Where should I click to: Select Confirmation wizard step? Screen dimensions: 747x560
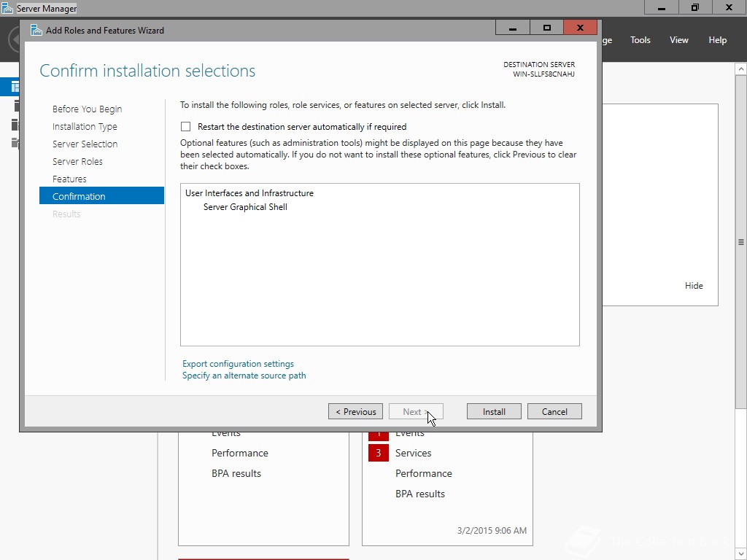[101, 195]
